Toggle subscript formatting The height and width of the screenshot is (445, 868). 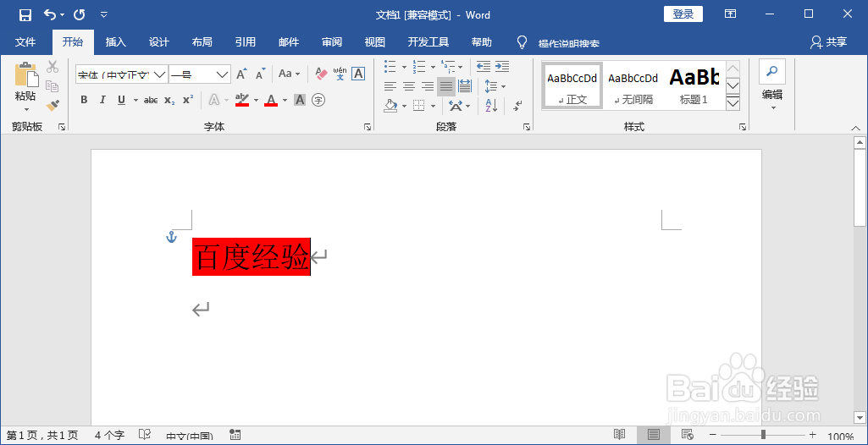click(170, 100)
